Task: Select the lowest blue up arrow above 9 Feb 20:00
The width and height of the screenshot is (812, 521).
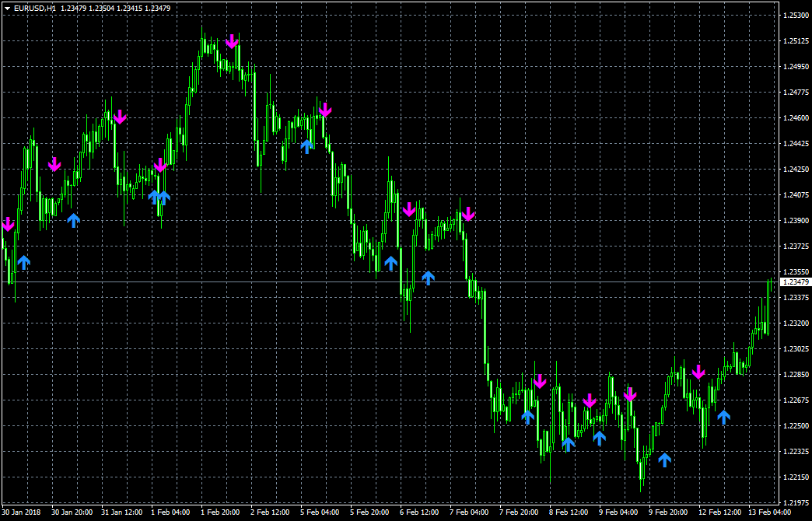Action: [x=664, y=460]
